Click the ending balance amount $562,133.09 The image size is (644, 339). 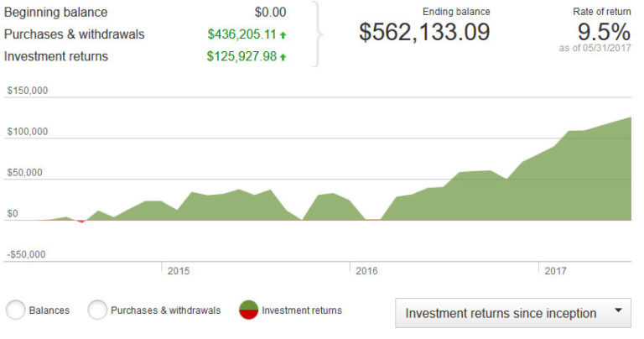coord(424,32)
